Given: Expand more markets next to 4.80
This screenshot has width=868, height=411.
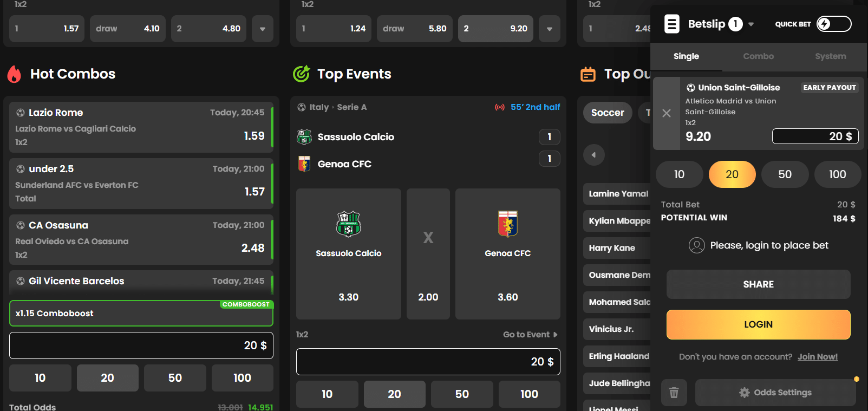Looking at the screenshot, I should pos(263,29).
